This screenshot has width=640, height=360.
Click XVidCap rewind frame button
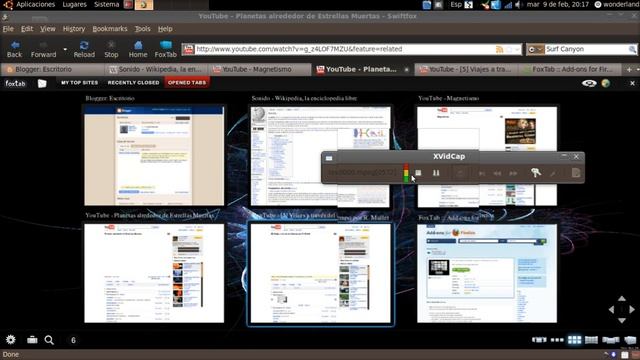coord(497,173)
